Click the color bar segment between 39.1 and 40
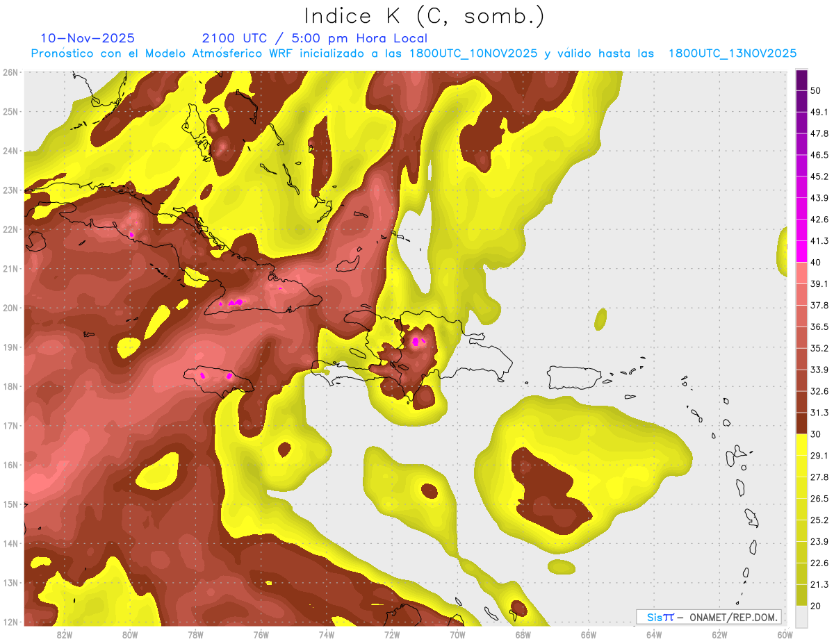This screenshot has width=834, height=644. pyautogui.click(x=801, y=273)
